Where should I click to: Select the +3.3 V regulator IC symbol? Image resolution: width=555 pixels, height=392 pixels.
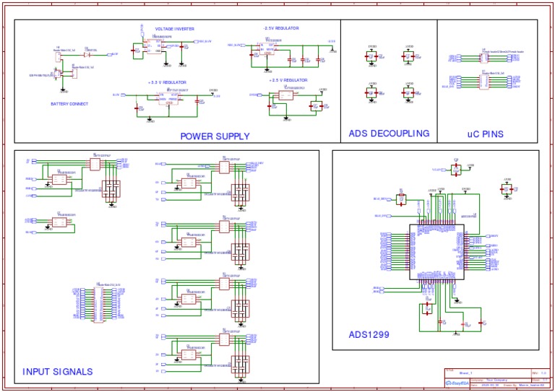tap(168, 99)
